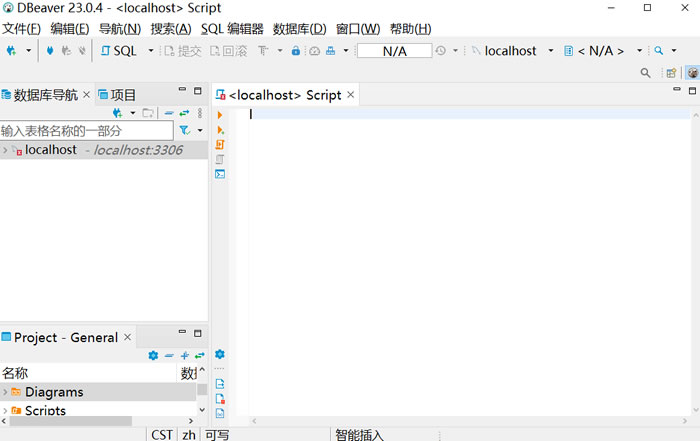This screenshot has width=700, height=441.
Task: Open the 数据库(D) menu
Action: 299,28
